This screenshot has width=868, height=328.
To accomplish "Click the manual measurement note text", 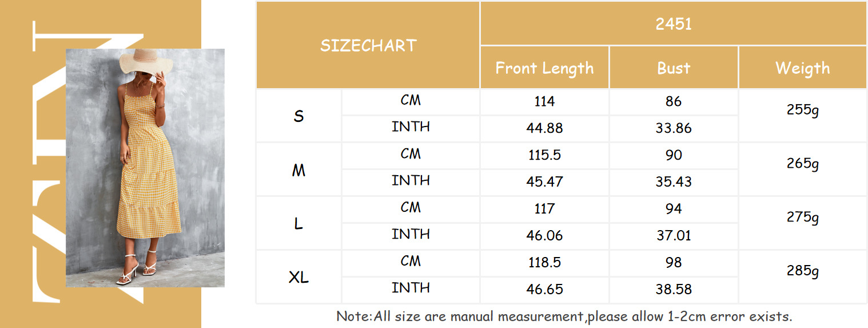I will pos(564,316).
